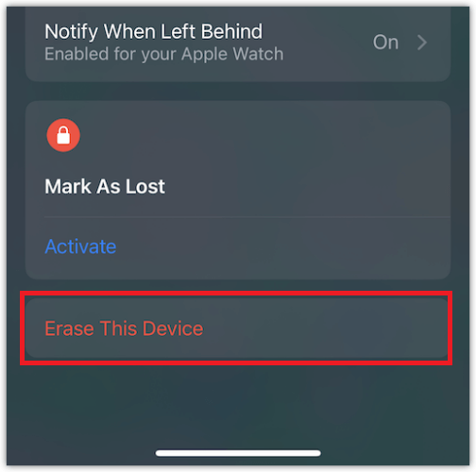This screenshot has width=476, height=472.
Task: Click the padlock symbol inside the red circle
Action: click(63, 135)
